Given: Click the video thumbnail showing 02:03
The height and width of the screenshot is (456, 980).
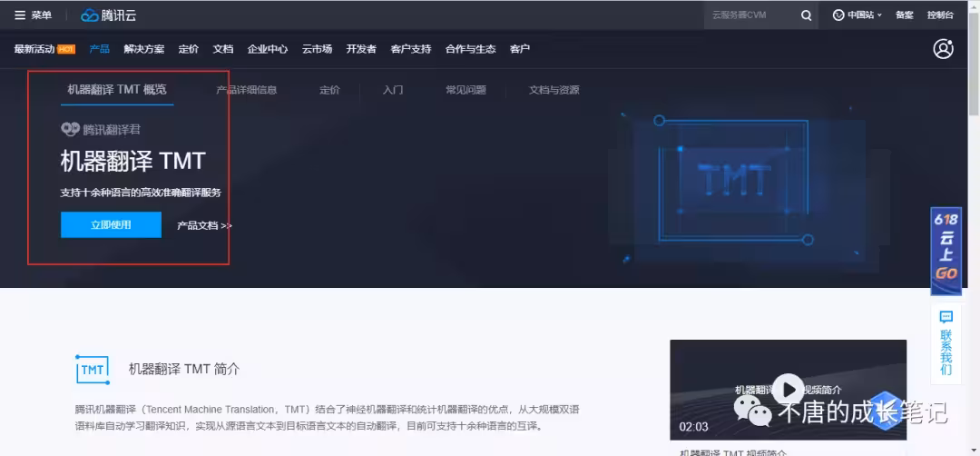Looking at the screenshot, I should (x=789, y=390).
